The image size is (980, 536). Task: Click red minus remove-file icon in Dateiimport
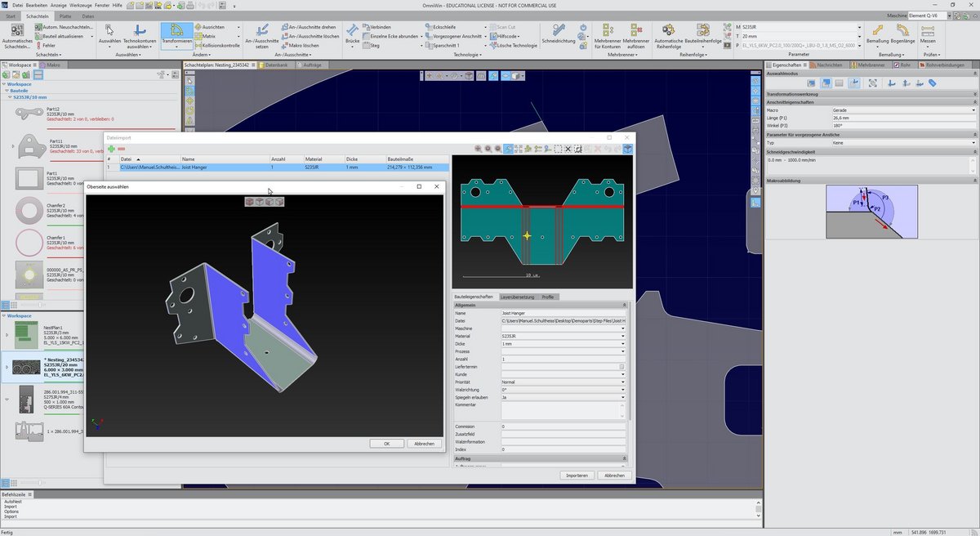click(121, 149)
